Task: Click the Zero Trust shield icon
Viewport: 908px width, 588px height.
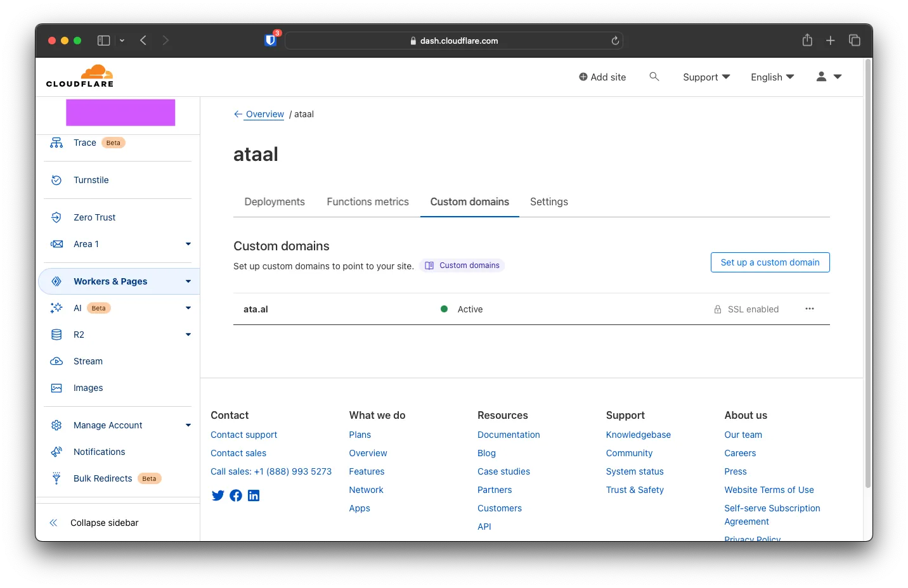Action: (x=56, y=217)
